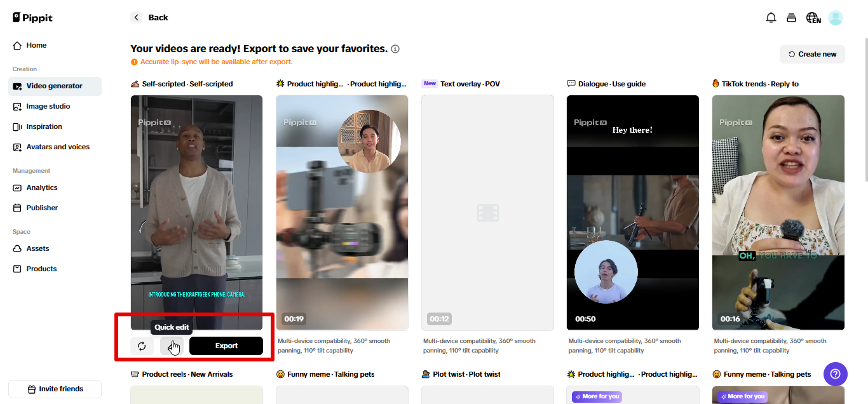Click the Create new button
The height and width of the screenshot is (404, 868).
pyautogui.click(x=812, y=54)
